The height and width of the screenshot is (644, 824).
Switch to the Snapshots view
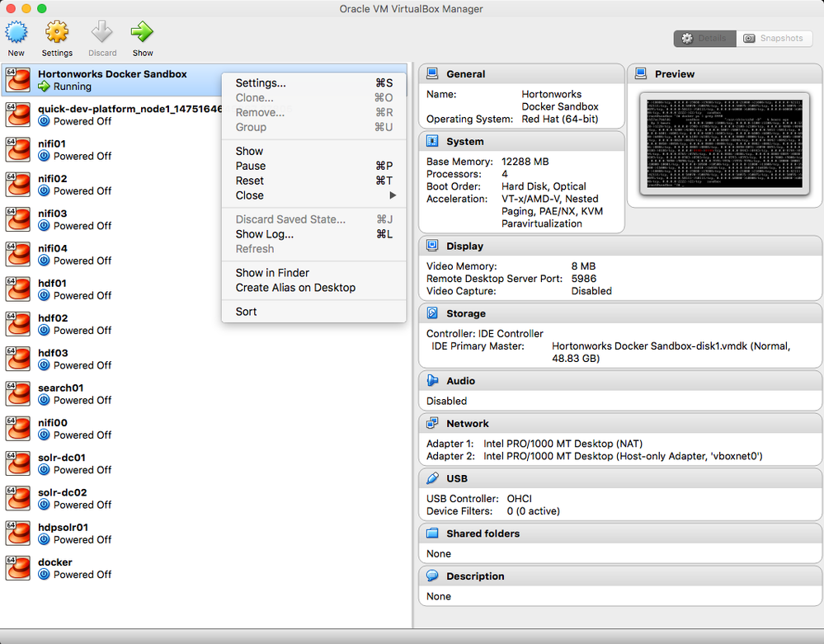[775, 38]
